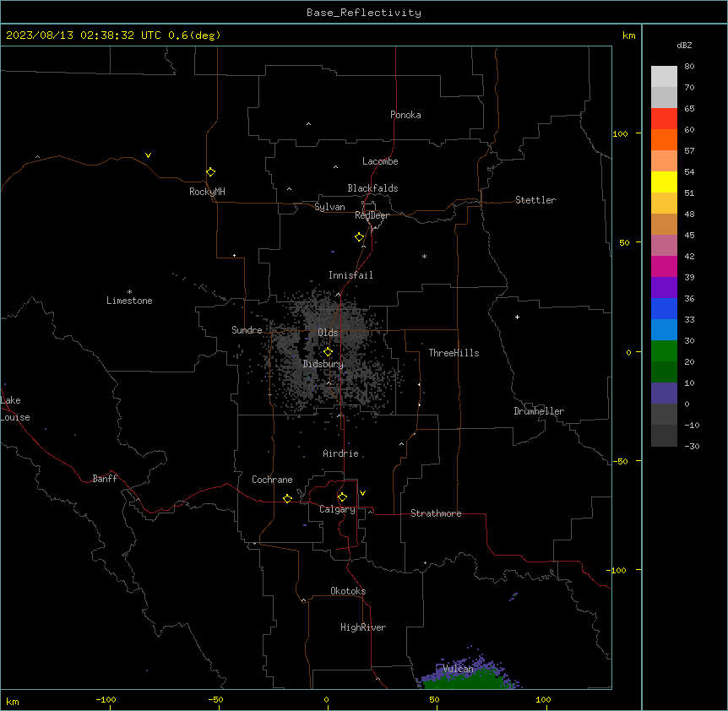Viewport: 728px width, 711px height.
Task: Click the Airdrie city label
Action: click(340, 453)
